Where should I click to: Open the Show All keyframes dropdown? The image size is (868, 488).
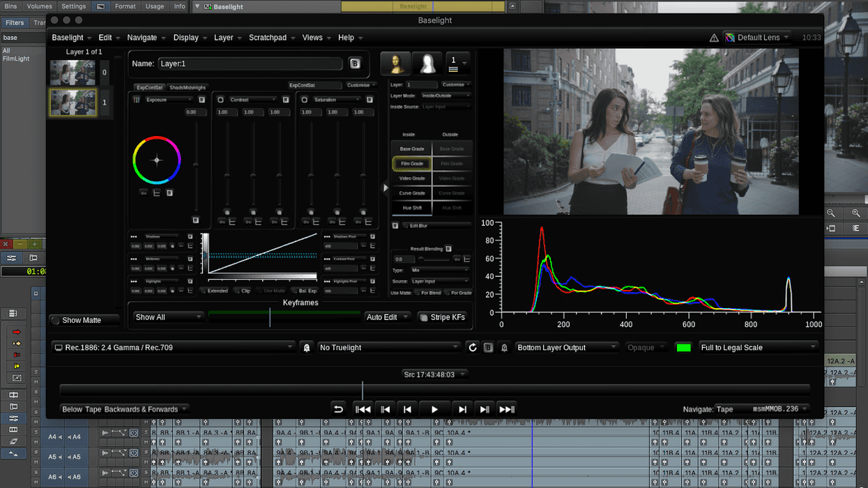[x=168, y=317]
